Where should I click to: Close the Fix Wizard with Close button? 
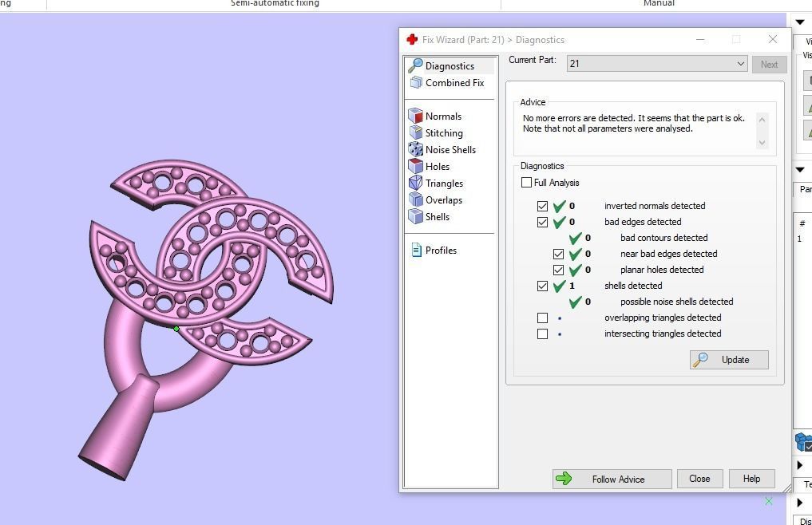tap(699, 479)
